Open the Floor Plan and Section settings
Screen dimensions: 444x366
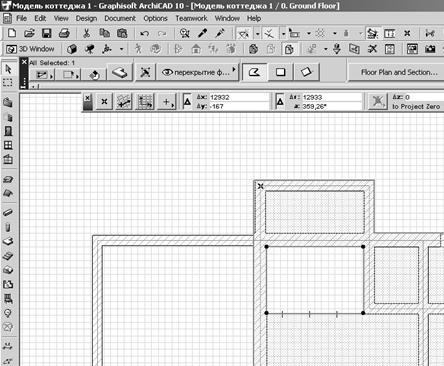397,72
